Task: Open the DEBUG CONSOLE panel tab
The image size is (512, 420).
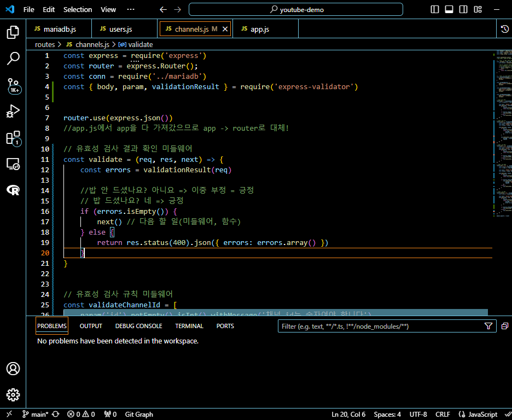Action: point(139,326)
